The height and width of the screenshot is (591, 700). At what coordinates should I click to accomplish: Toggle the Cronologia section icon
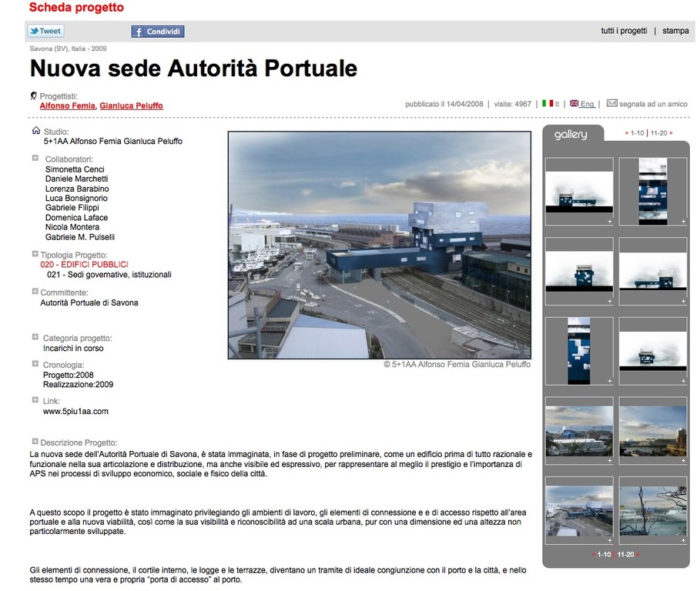(35, 364)
